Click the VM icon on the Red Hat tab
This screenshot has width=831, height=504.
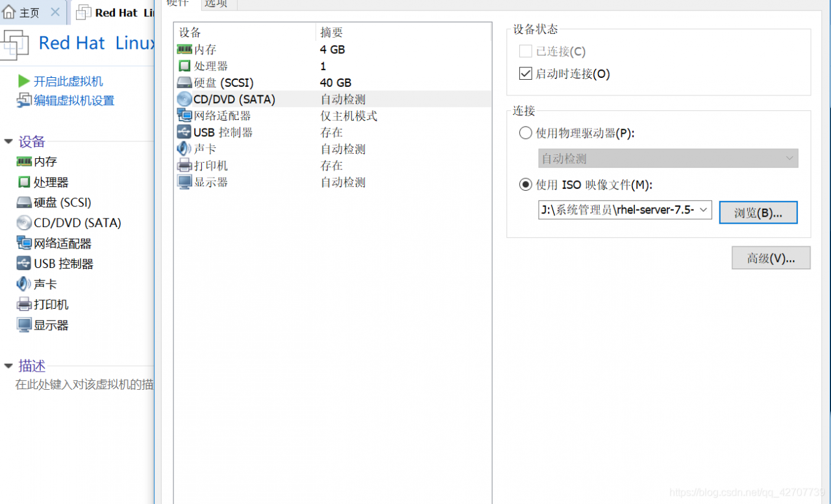pyautogui.click(x=84, y=12)
